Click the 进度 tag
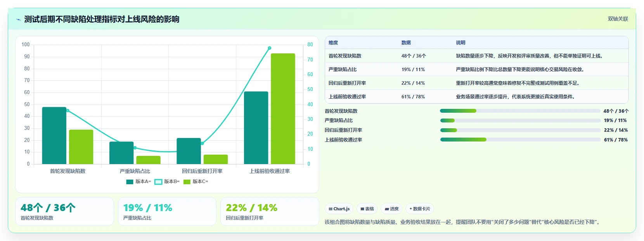The height and width of the screenshot is (241, 644). (391, 209)
